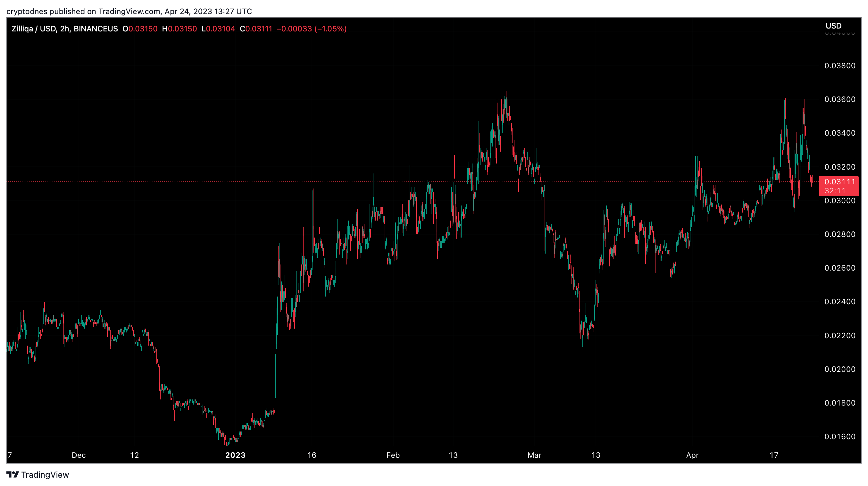Click the low value L0.03104
Screen dimensions: 868x486
(218, 29)
